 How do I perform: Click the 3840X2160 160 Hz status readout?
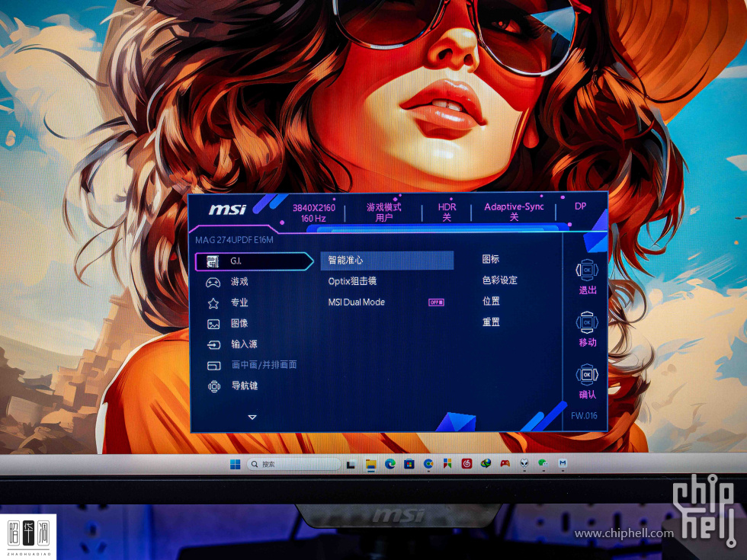point(314,213)
